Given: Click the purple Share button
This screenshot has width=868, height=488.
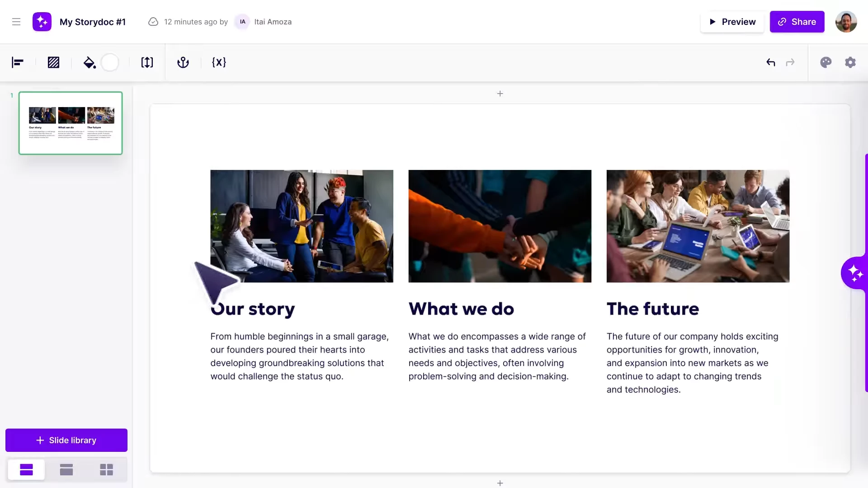Looking at the screenshot, I should pyautogui.click(x=797, y=22).
